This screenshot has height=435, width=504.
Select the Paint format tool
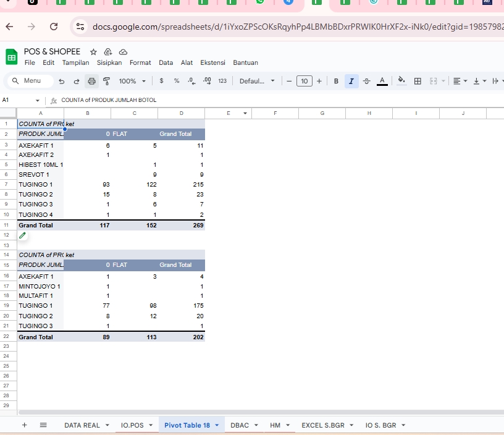click(106, 80)
